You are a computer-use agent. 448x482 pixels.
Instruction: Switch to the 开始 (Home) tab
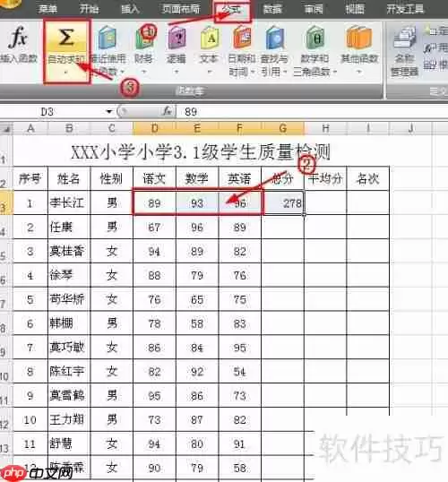89,9
